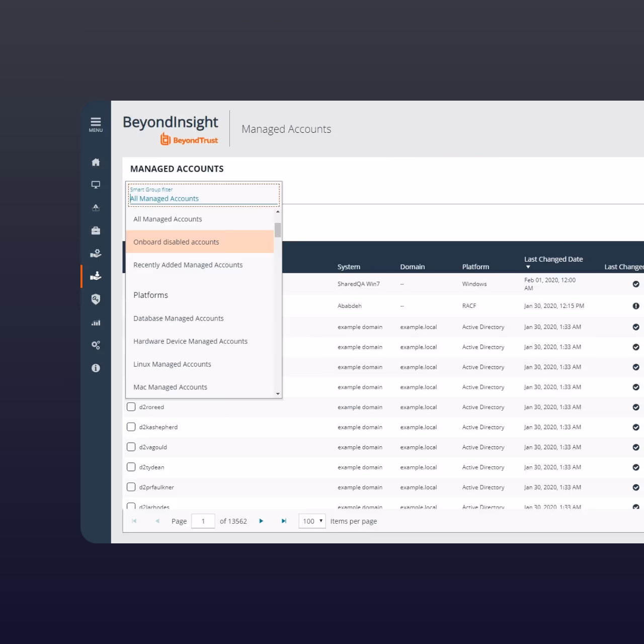Open the Analytics bar-chart icon
The width and height of the screenshot is (644, 644).
tap(96, 323)
